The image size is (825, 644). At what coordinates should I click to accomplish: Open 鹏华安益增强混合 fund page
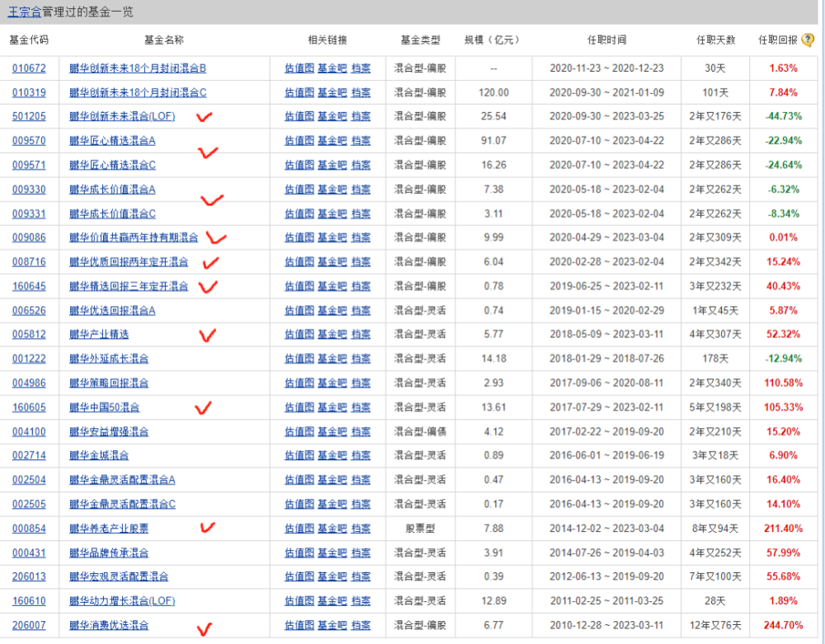[109, 431]
